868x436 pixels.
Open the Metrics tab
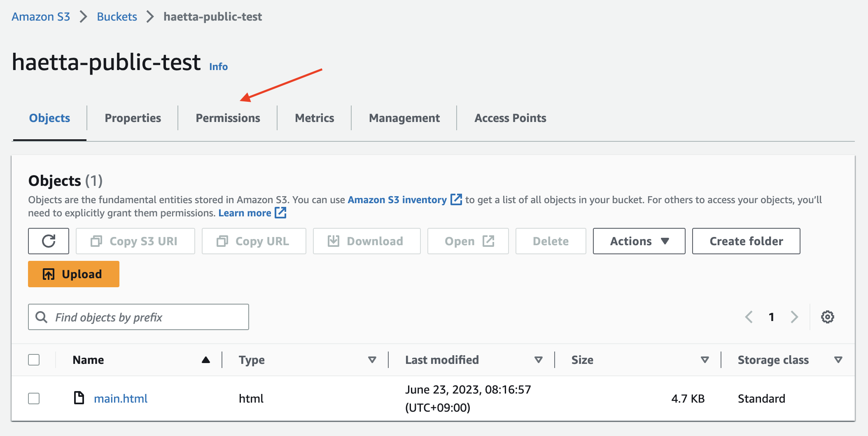coord(315,118)
